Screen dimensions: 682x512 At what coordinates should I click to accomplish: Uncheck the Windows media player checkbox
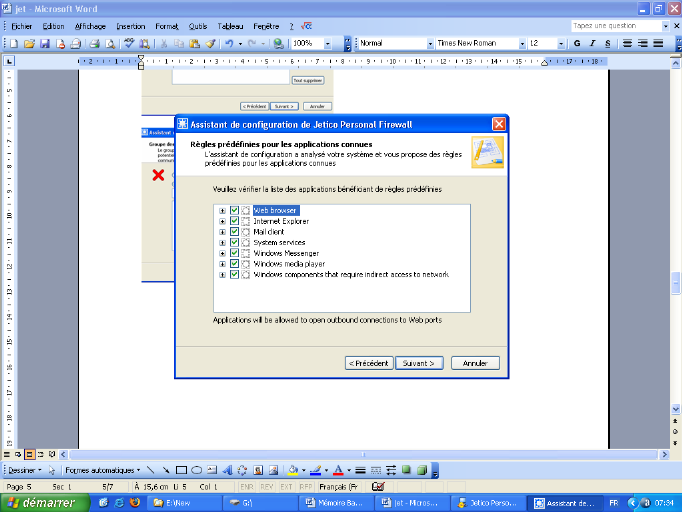[234, 264]
